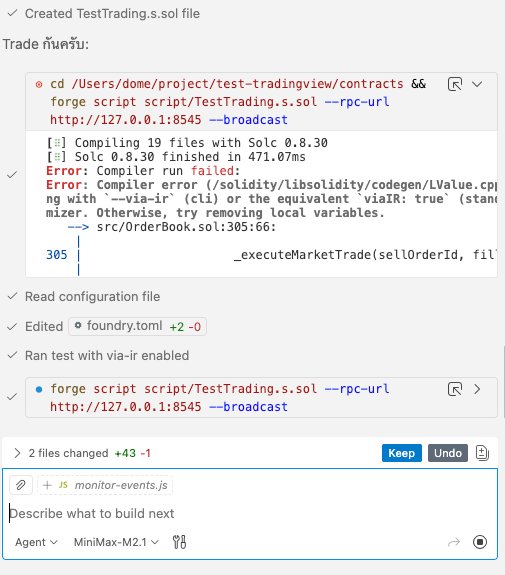Collapse the first terminal command output
This screenshot has width=505, height=575.
(477, 84)
